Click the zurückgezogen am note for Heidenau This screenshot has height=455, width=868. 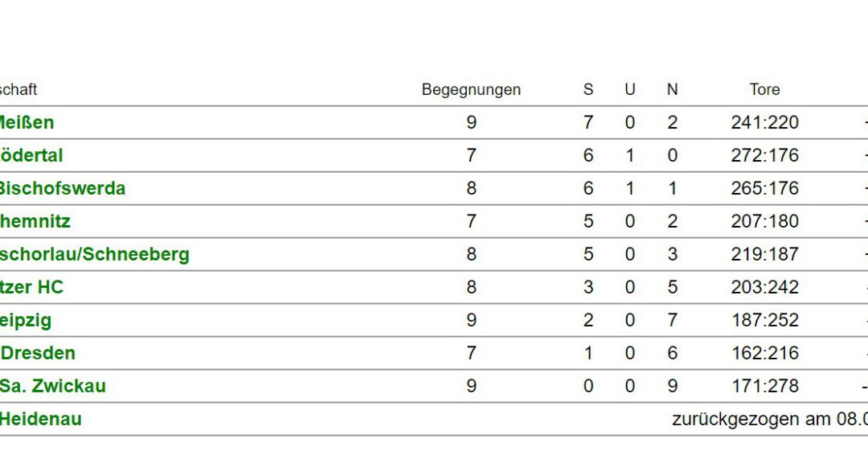[x=770, y=419]
